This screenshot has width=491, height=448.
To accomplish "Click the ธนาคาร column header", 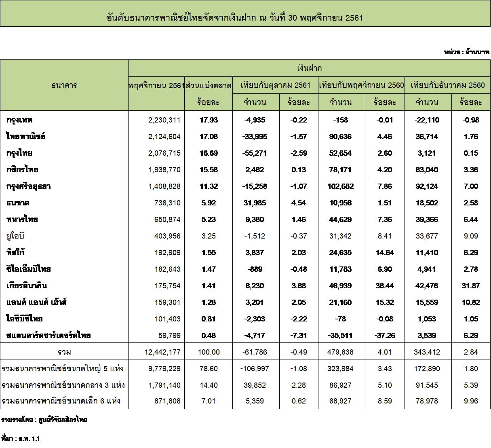I will tap(64, 85).
